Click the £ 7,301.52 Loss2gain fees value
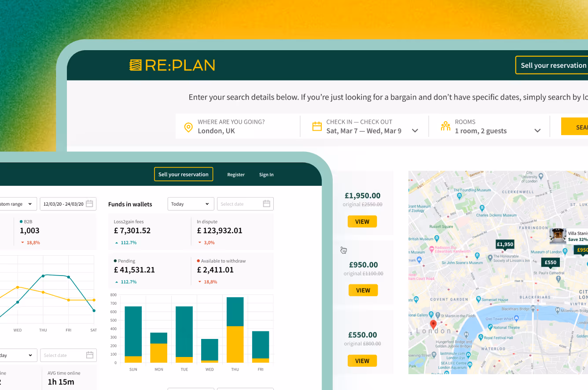 [132, 231]
